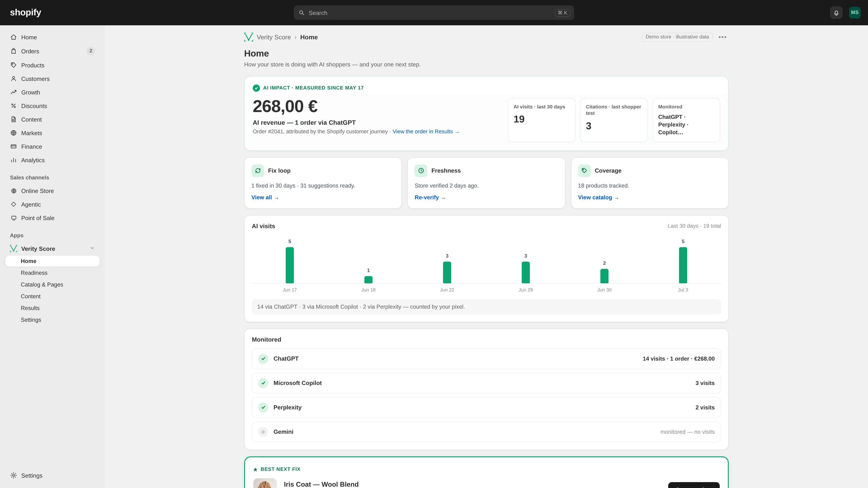
Task: Click the "Citations · last shopper test" stat card
Action: (614, 120)
